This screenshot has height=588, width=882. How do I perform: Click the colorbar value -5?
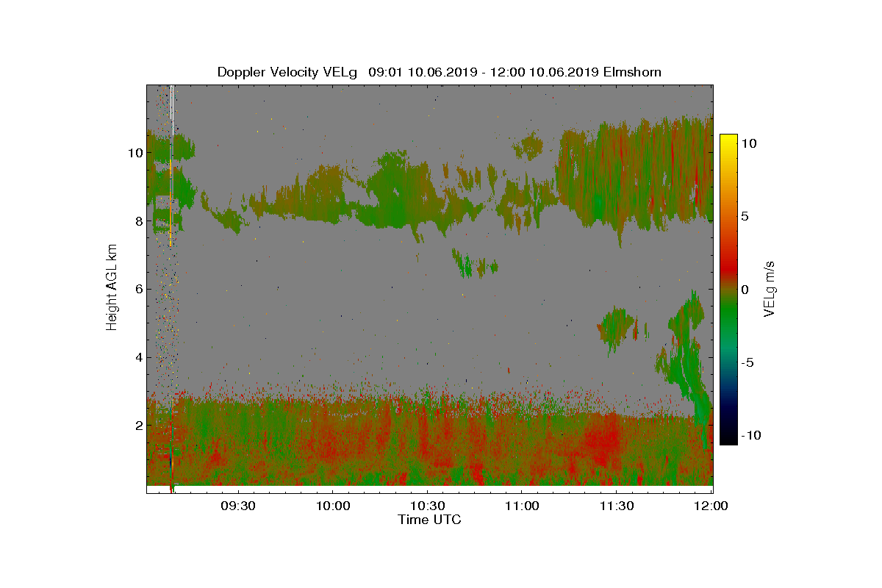pyautogui.click(x=747, y=362)
